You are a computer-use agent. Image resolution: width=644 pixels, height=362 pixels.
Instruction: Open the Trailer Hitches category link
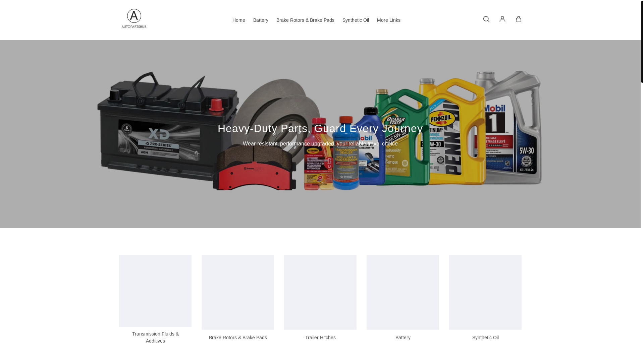320,338
